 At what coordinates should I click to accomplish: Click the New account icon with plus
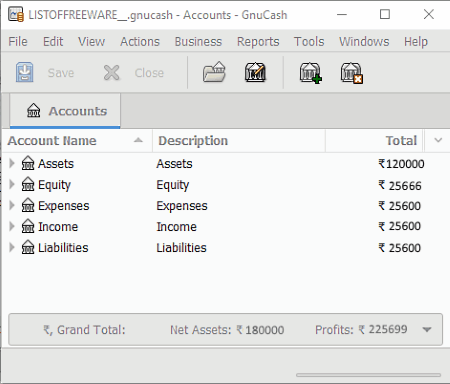310,73
